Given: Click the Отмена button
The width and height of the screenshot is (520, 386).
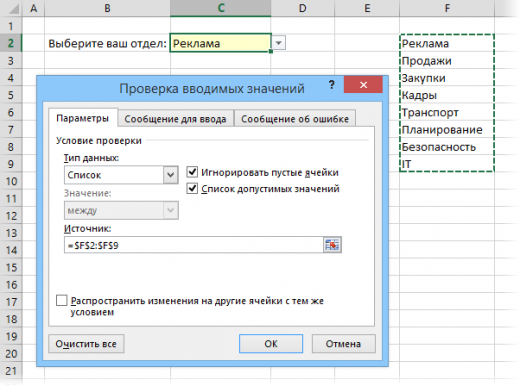Looking at the screenshot, I should click(x=343, y=344).
